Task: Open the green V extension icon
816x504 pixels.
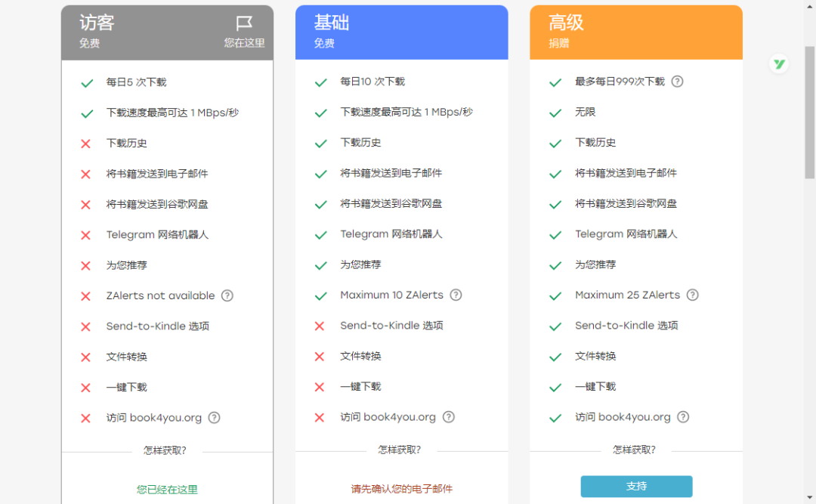Action: tap(779, 64)
